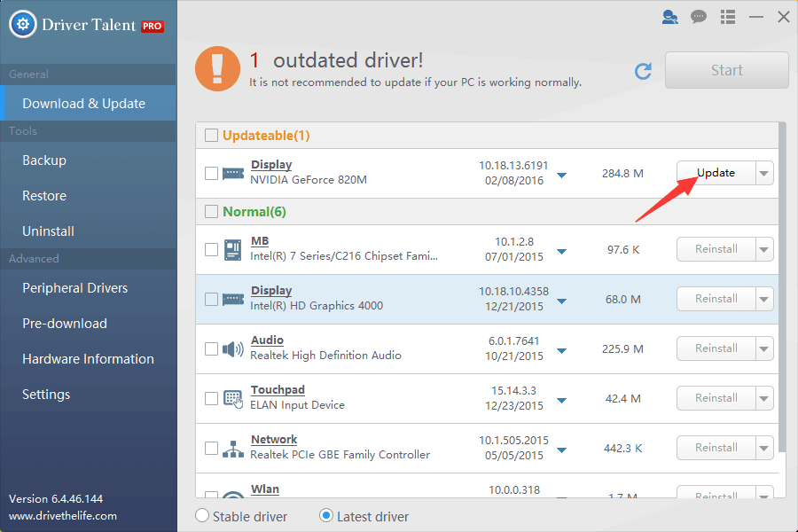Expand version dropdown for MB chipset driver

pyautogui.click(x=562, y=252)
